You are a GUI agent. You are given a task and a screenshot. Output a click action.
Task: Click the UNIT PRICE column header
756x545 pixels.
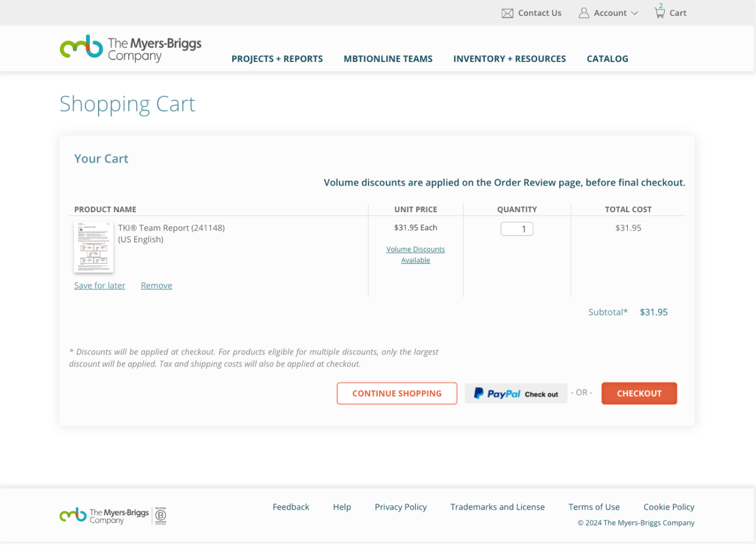[x=416, y=209]
